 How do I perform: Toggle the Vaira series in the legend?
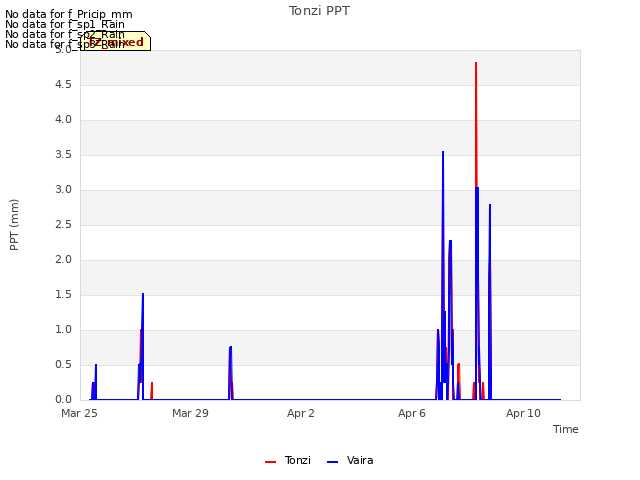[x=350, y=460]
